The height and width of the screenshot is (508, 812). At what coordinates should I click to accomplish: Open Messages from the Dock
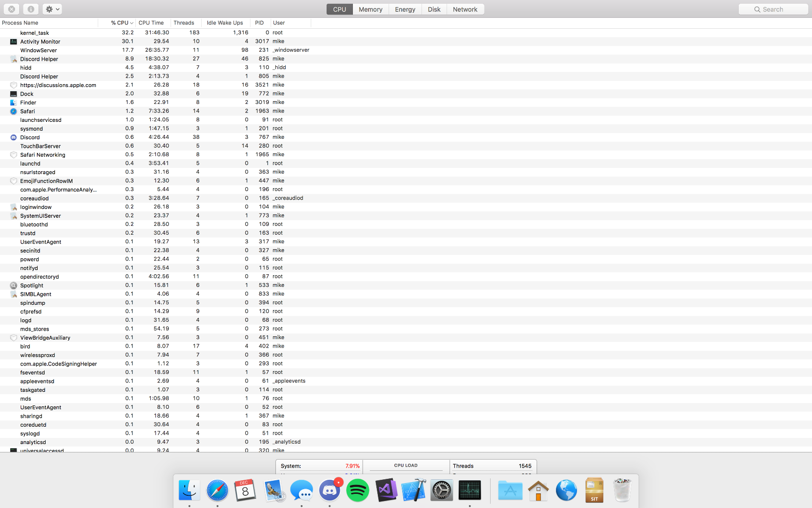point(302,491)
